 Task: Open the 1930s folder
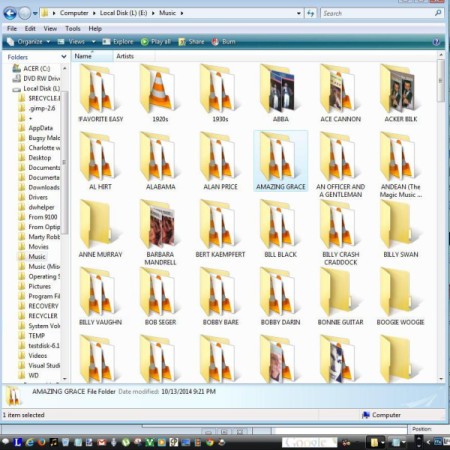[x=220, y=94]
